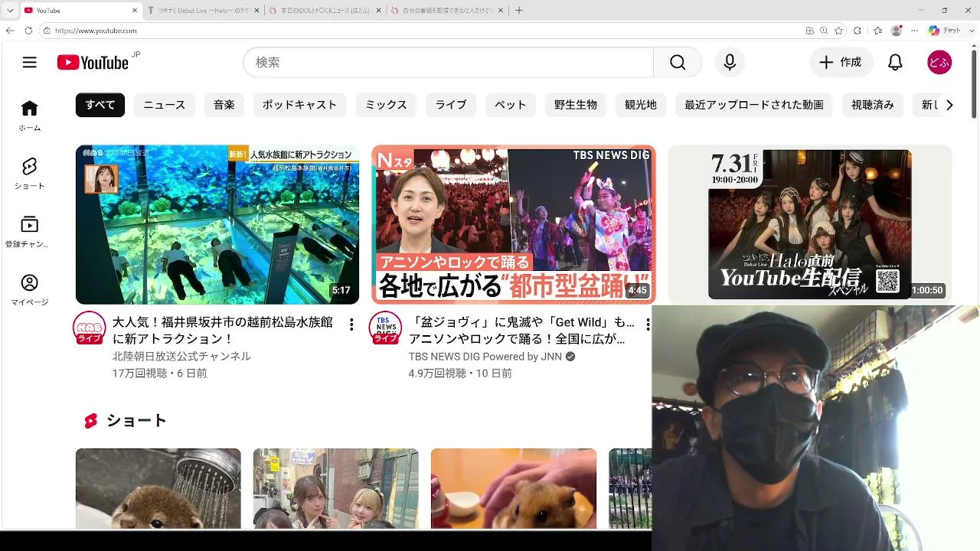Click the zoom magnifier icon in the address bar
Screen dimensions: 980x551
pos(824,31)
